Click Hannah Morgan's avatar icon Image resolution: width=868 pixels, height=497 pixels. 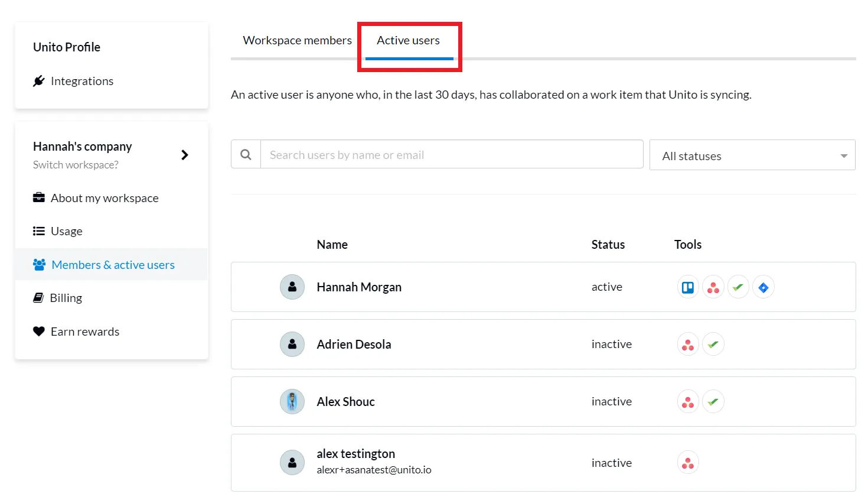tap(292, 287)
